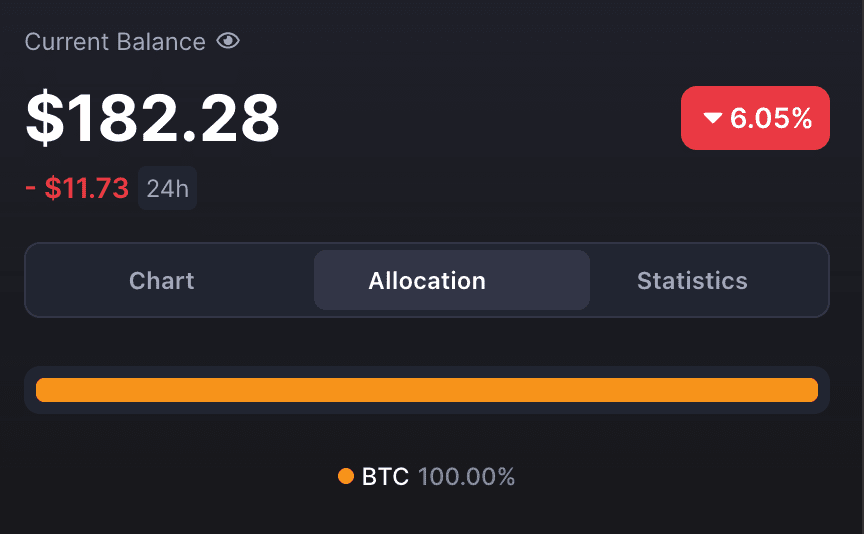Click the red 6.05% change badge
Screen dimensions: 864x534
(x=755, y=118)
